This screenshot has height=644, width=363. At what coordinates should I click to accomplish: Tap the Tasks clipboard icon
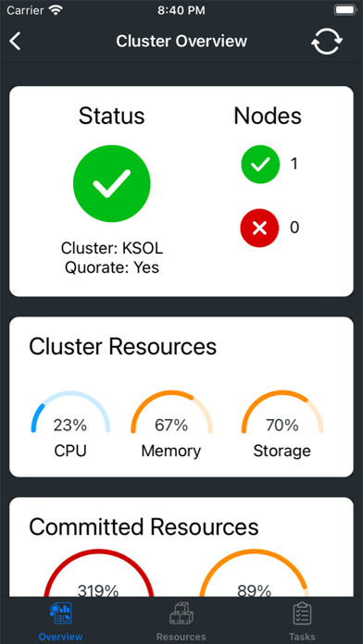tap(302, 613)
